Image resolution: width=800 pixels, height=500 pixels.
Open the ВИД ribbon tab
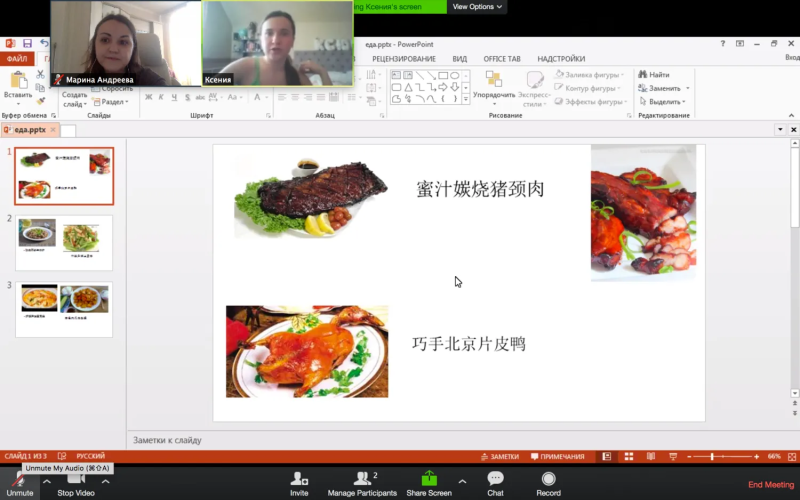tap(460, 59)
